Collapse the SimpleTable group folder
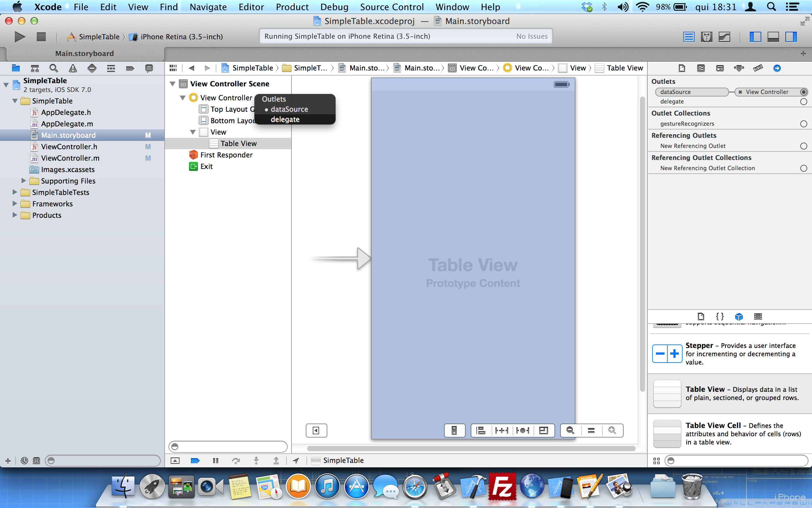This screenshot has height=508, width=812. point(15,101)
